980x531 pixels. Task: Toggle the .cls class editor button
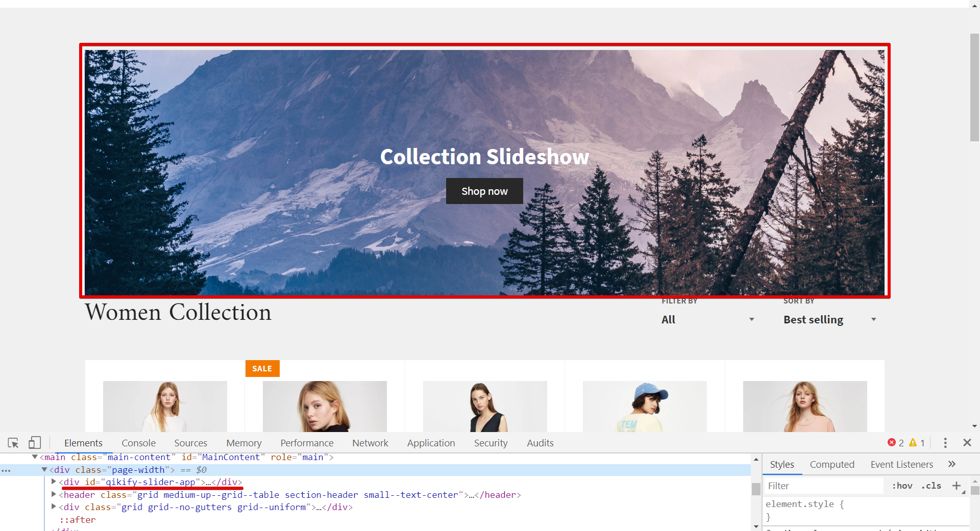(x=932, y=486)
